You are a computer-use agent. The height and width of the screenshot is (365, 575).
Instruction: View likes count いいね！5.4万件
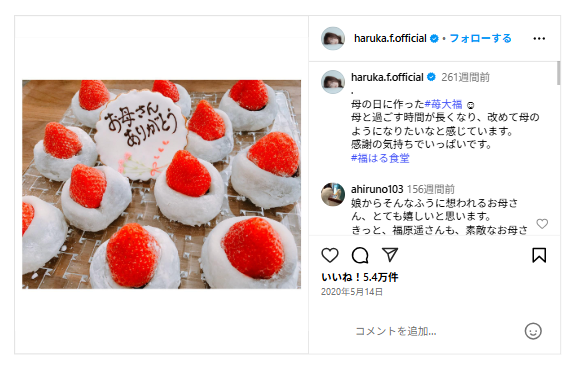tap(359, 277)
